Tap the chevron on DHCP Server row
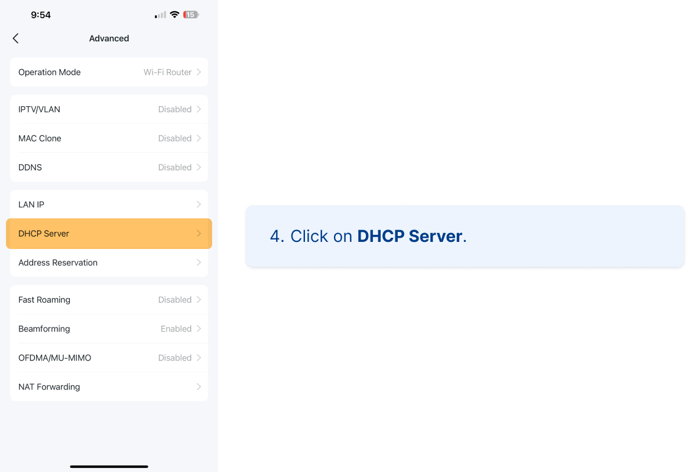This screenshot has width=688, height=472. [x=199, y=233]
